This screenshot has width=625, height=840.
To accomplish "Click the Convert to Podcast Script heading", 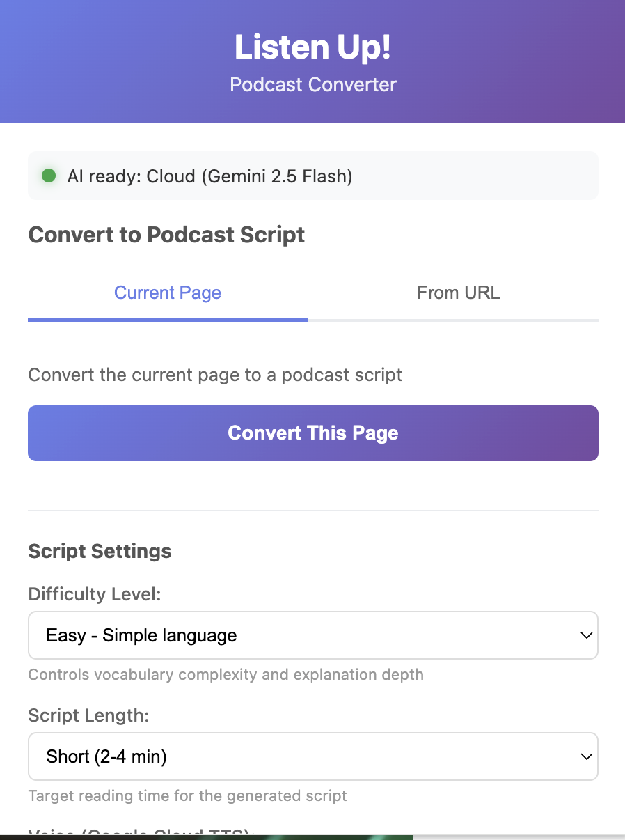I will (x=166, y=235).
